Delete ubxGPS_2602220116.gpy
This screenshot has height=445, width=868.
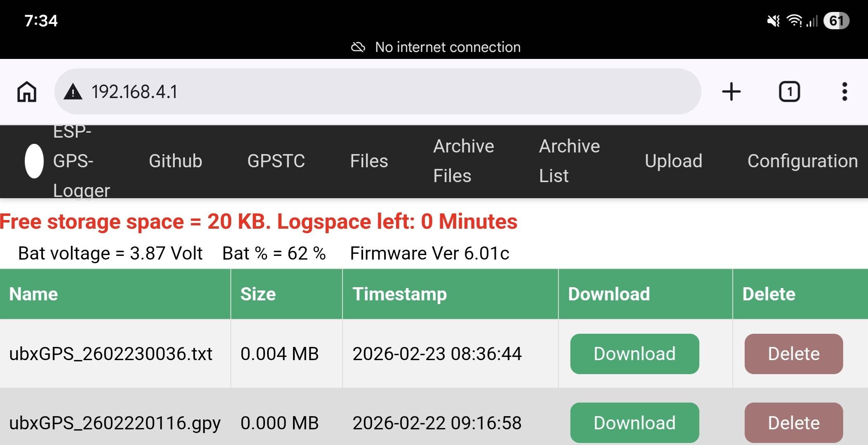793,422
